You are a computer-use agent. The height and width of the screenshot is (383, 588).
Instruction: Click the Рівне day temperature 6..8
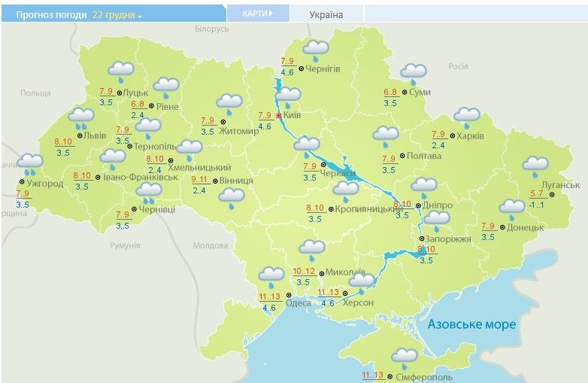(x=138, y=104)
